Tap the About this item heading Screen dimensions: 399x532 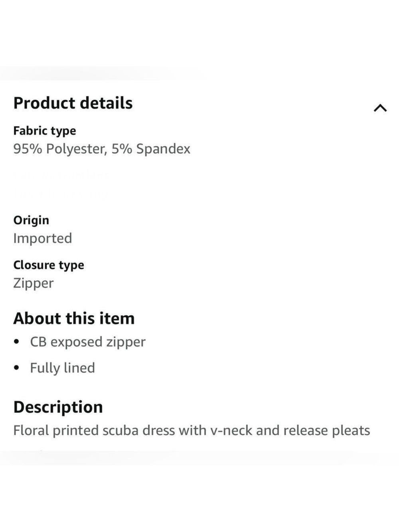74,318
